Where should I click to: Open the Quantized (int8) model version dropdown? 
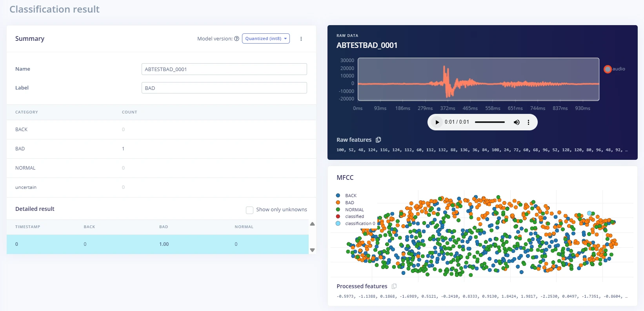click(266, 38)
